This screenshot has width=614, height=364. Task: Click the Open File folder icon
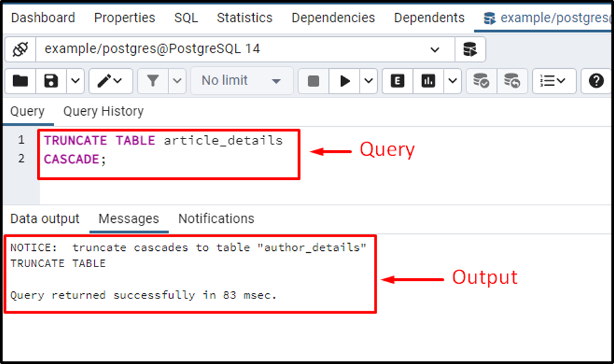tap(20, 81)
